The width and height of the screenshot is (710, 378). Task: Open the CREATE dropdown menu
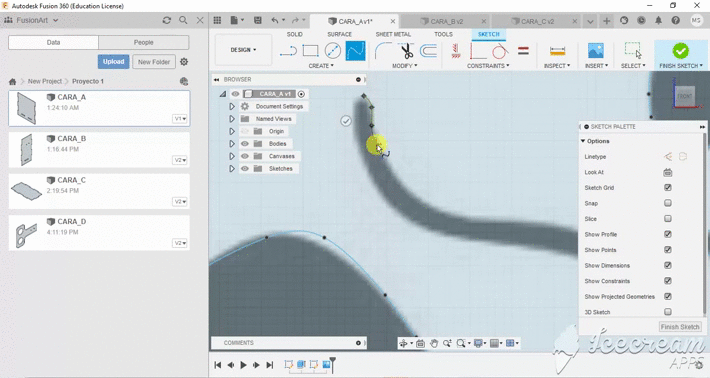[x=321, y=66]
